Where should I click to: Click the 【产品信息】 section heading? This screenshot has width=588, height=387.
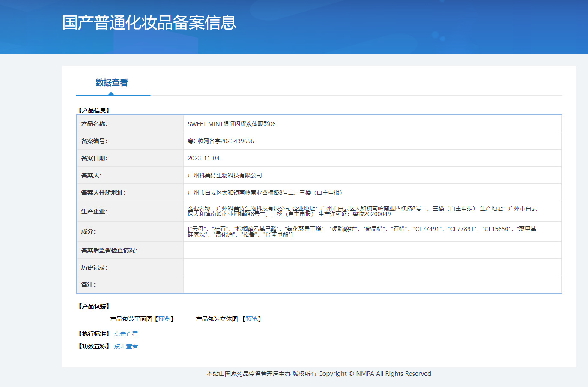tap(94, 111)
